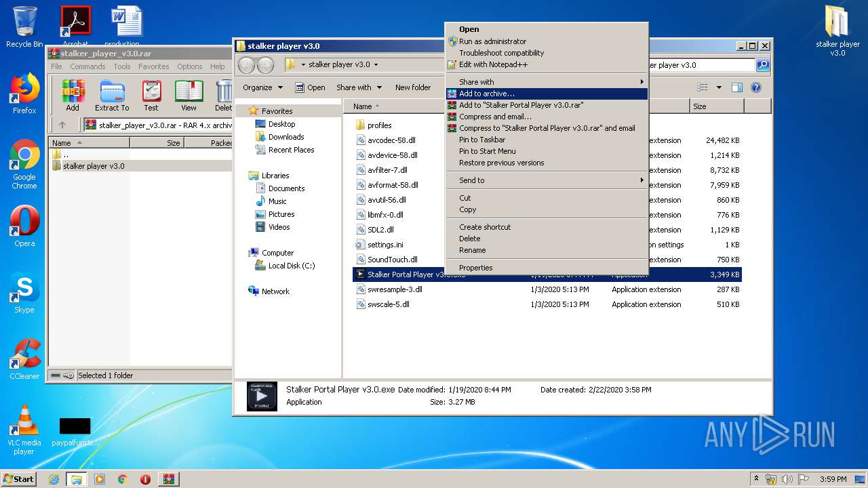
Task: Click the WinRAR Extract To icon
Action: coord(112,95)
